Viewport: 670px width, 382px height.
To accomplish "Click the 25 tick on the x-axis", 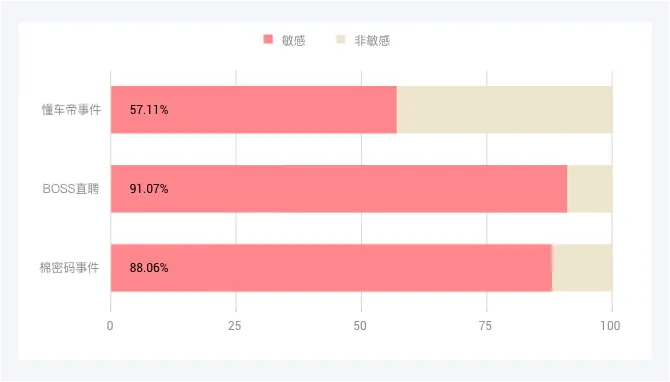I will click(x=235, y=326).
